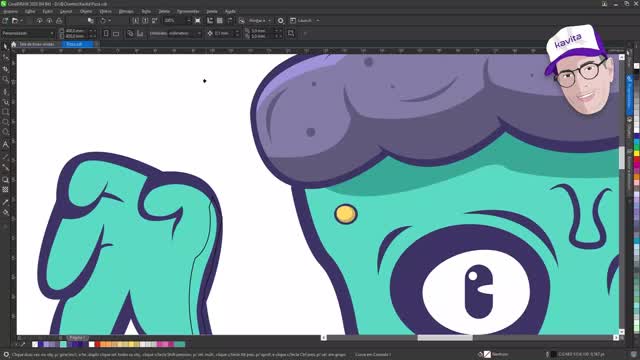Toggle guidelines display in the toolbar
Viewport: 640px width, 360px height.
(230, 20)
